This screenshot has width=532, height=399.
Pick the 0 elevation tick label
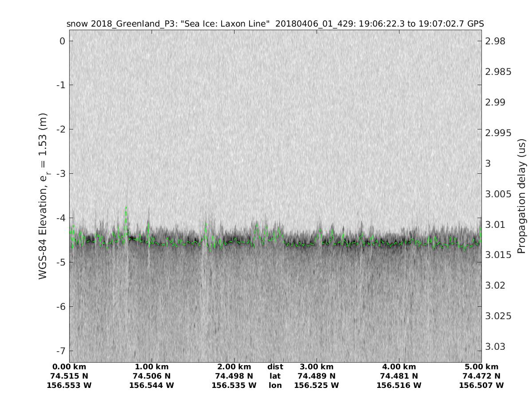(63, 41)
